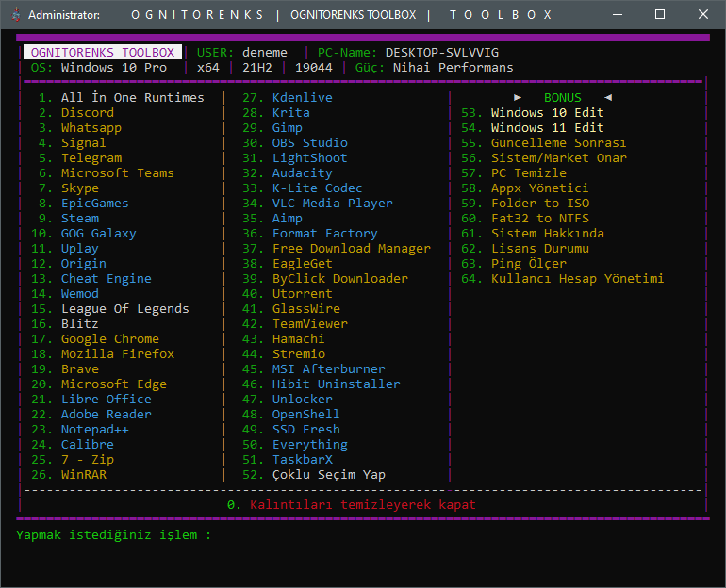Select OBS Studio entry
This screenshot has height=588, width=726.
(310, 143)
